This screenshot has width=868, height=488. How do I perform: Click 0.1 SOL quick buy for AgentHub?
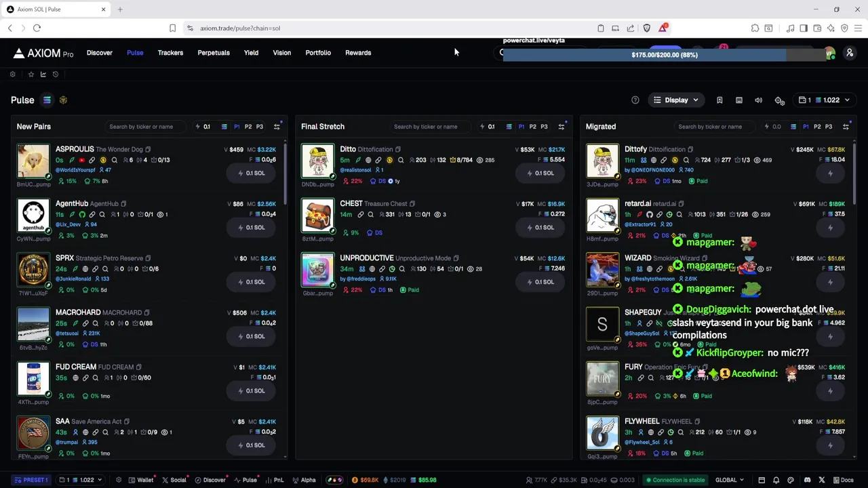[x=251, y=227]
